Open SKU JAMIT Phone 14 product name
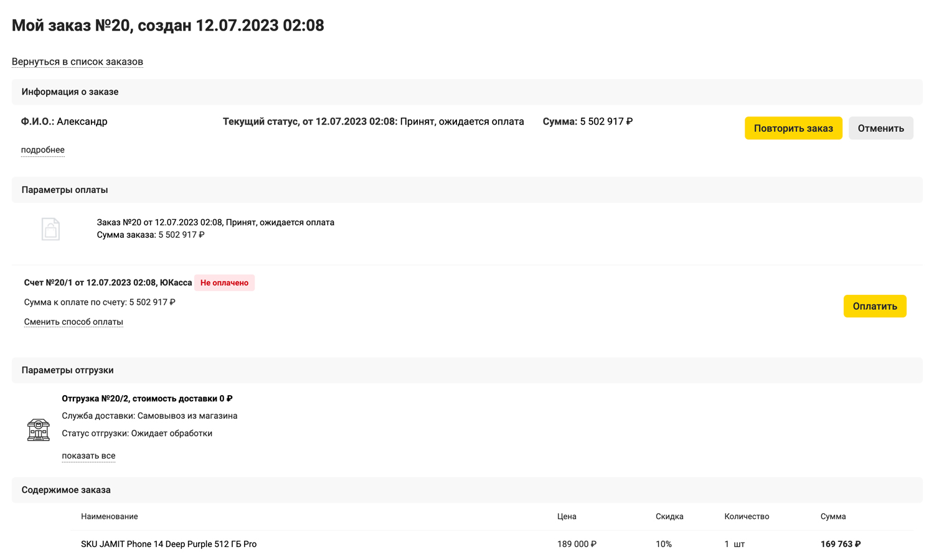 pos(169,544)
